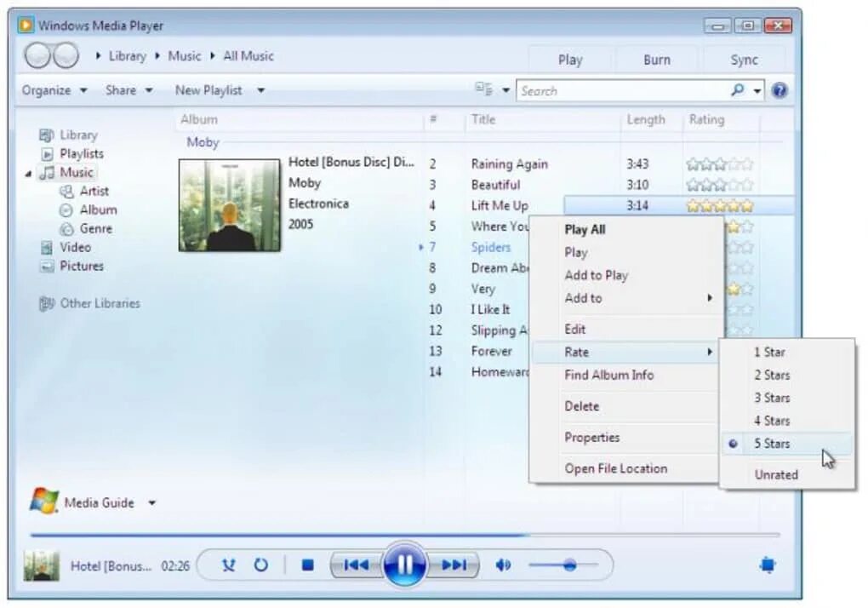The image size is (868, 608).
Task: Click the Raining Again star rating
Action: (720, 163)
